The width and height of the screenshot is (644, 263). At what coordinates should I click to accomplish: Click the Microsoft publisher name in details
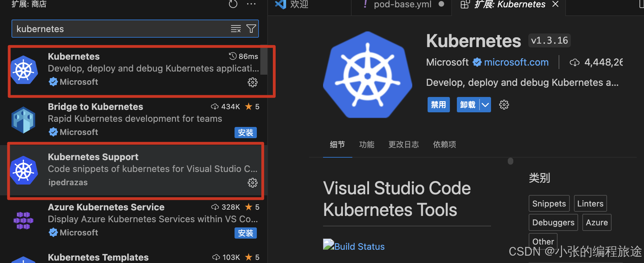coord(447,62)
